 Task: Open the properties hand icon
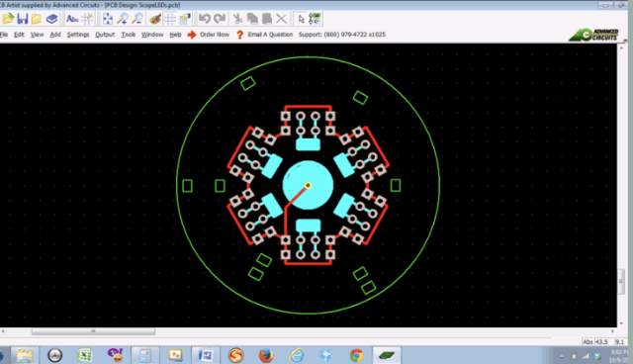(185, 19)
